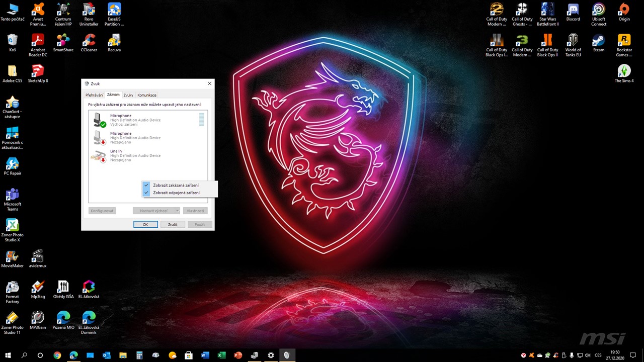Go to the Komunikace tab
Image resolution: width=644 pixels, height=362 pixels.
tap(147, 95)
